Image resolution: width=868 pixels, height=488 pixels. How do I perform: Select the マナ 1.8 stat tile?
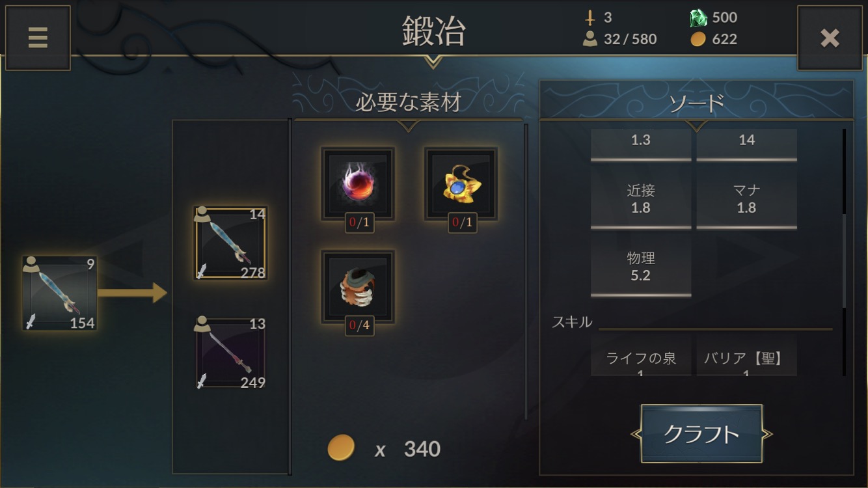tap(747, 198)
